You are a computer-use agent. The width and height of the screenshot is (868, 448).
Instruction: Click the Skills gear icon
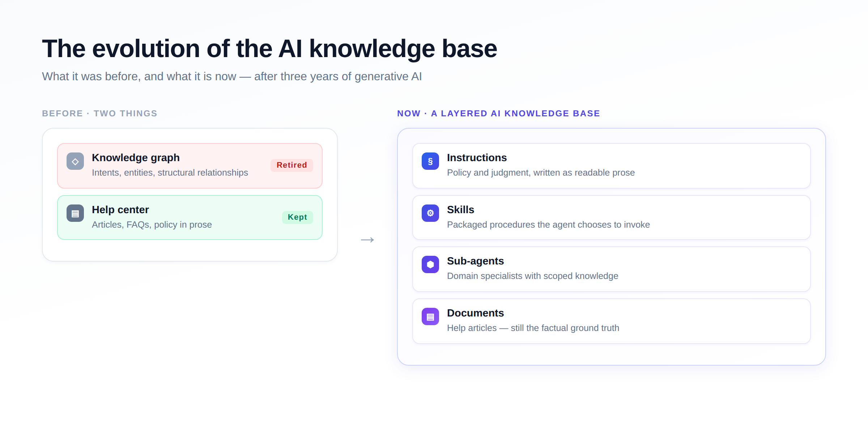pos(430,213)
